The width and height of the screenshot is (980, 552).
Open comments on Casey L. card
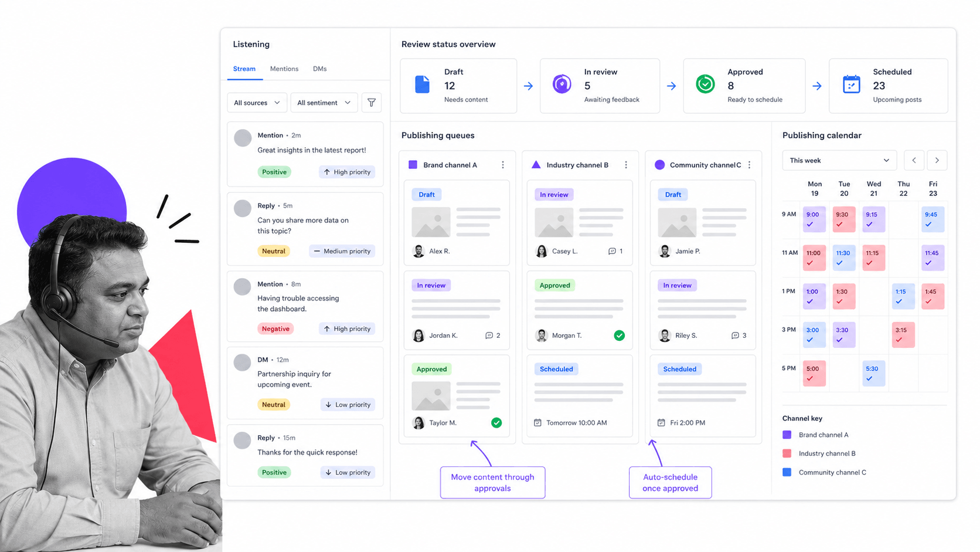(615, 251)
